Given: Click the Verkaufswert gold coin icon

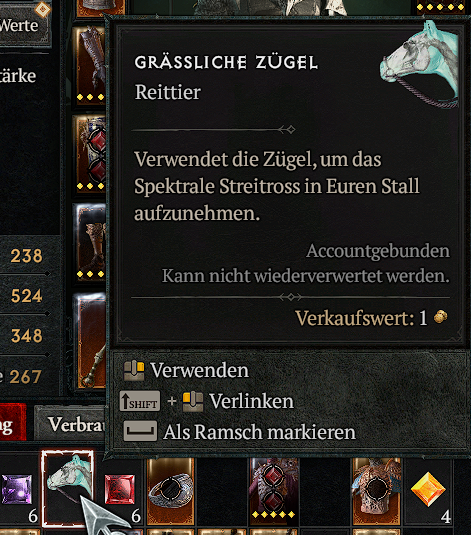Looking at the screenshot, I should 440,317.
